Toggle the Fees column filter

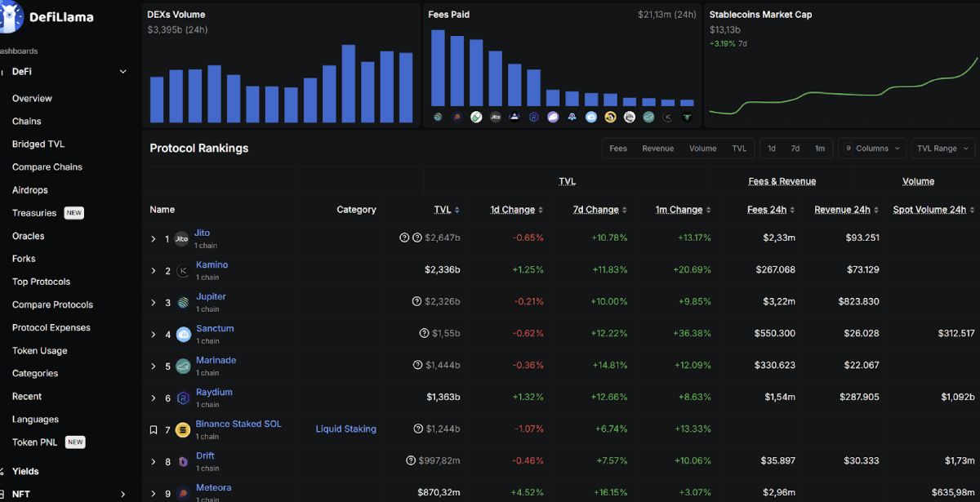(x=618, y=149)
